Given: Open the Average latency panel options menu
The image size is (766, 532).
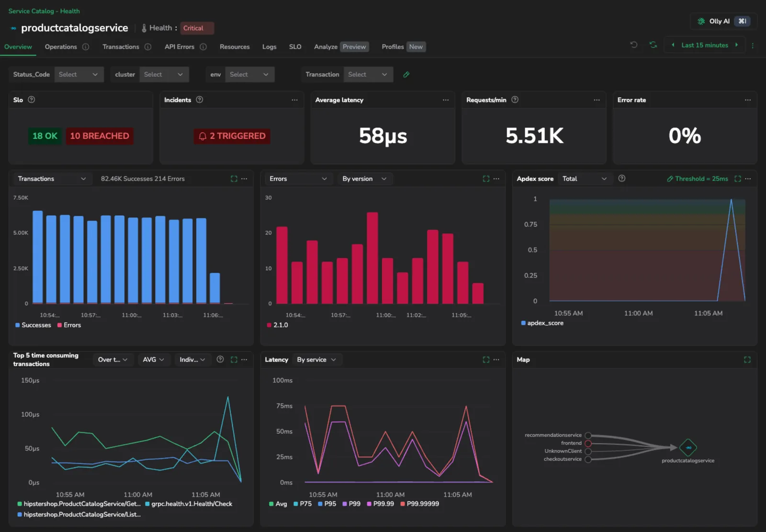Looking at the screenshot, I should (x=446, y=100).
